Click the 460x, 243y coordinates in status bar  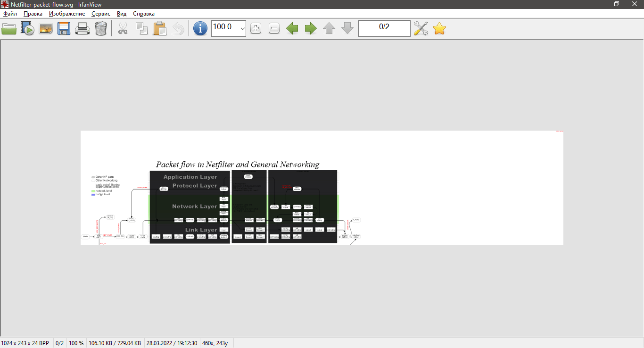click(215, 343)
